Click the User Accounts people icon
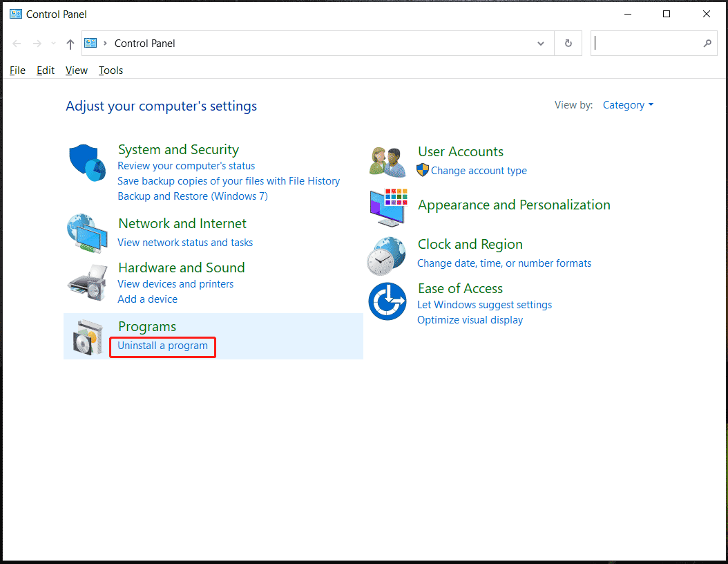 point(387,162)
